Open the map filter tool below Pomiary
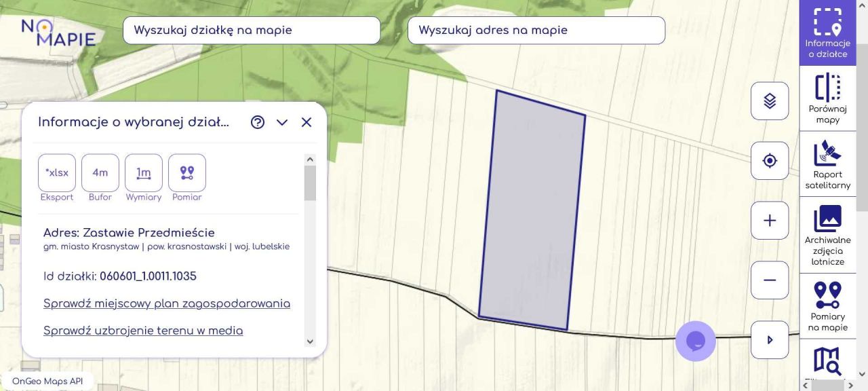868x391 pixels. tap(827, 360)
